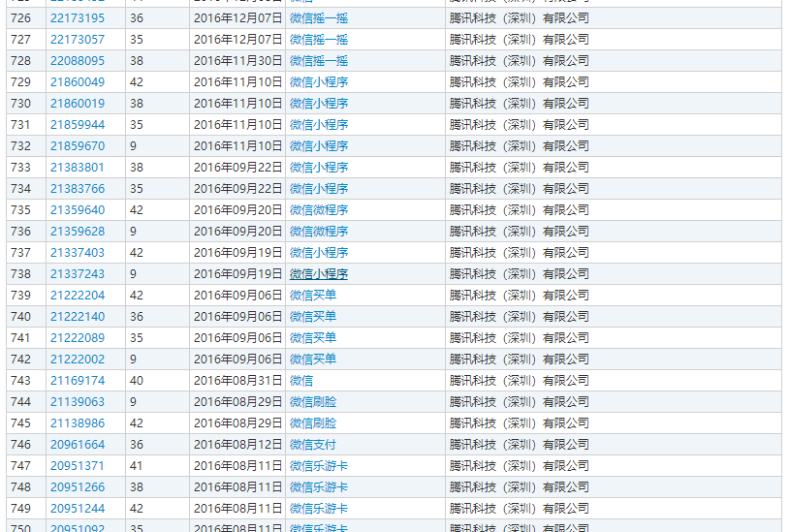Open registration number 21222204 link

(78, 296)
